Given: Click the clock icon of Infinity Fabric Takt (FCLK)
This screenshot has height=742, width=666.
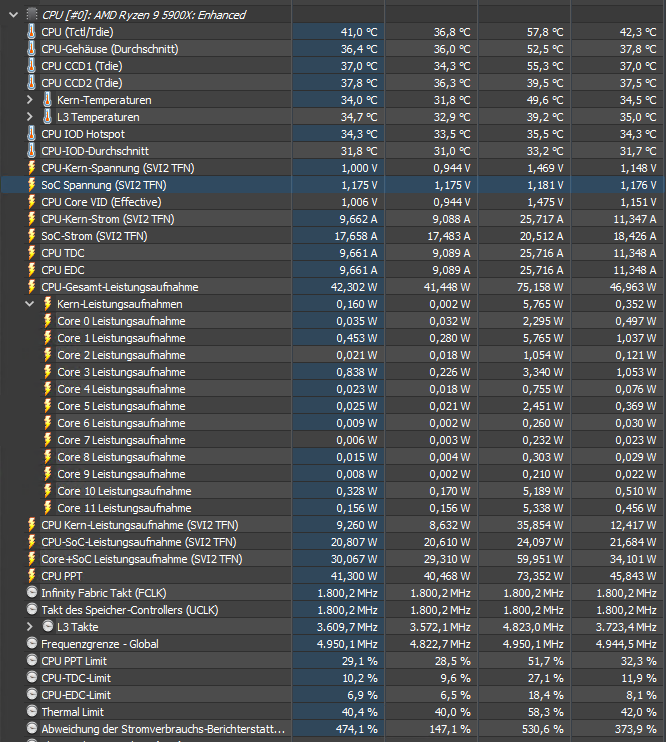Looking at the screenshot, I should point(32,592).
